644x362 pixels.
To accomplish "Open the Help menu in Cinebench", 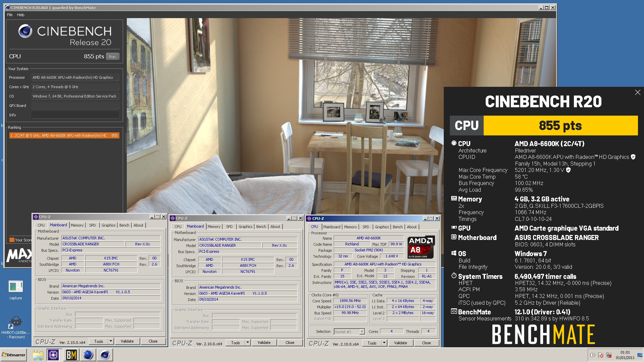I will [21, 15].
